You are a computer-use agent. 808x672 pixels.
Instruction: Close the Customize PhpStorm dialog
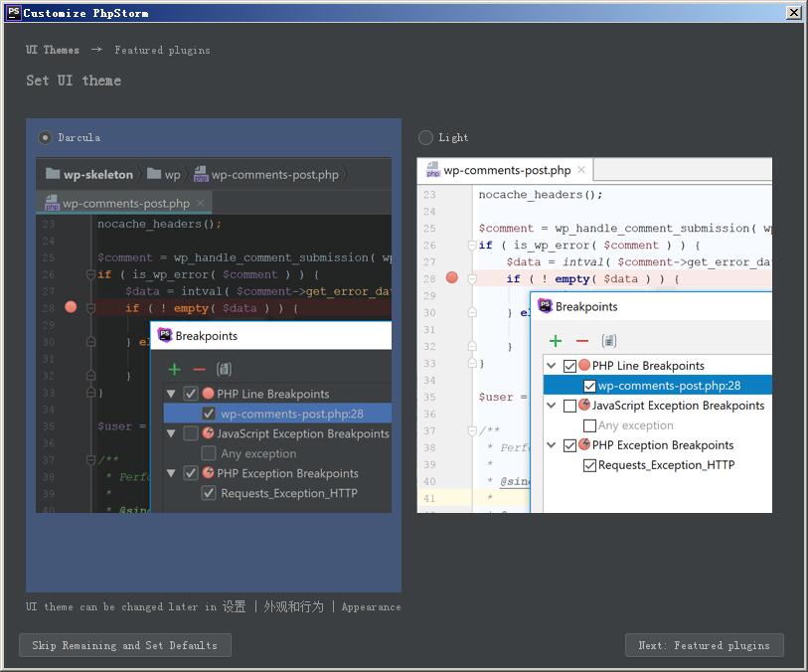tap(793, 12)
